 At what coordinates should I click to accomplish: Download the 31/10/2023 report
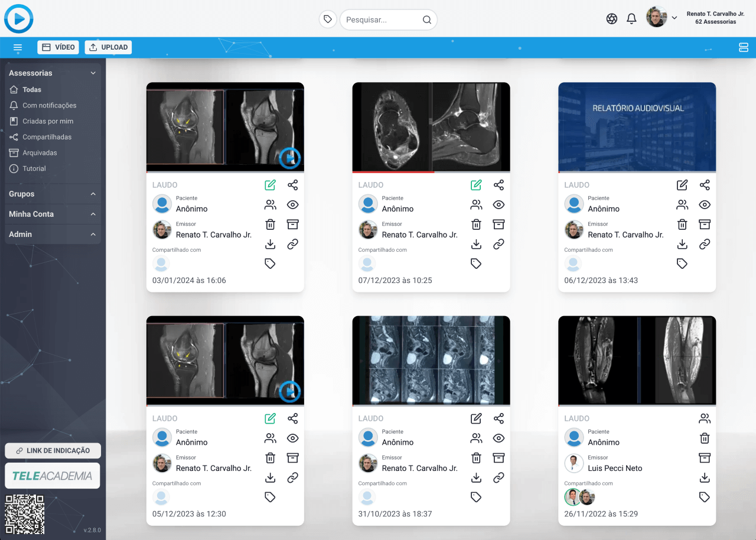click(x=476, y=477)
